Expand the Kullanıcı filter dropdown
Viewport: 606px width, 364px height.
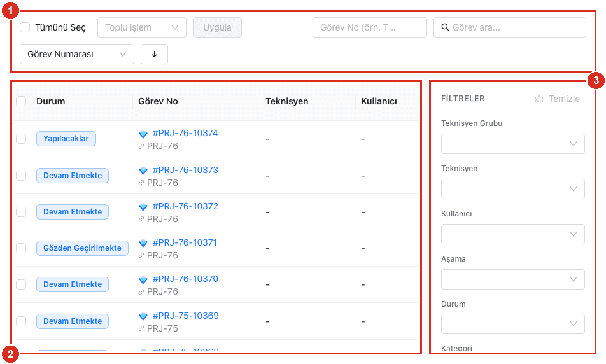(x=513, y=234)
